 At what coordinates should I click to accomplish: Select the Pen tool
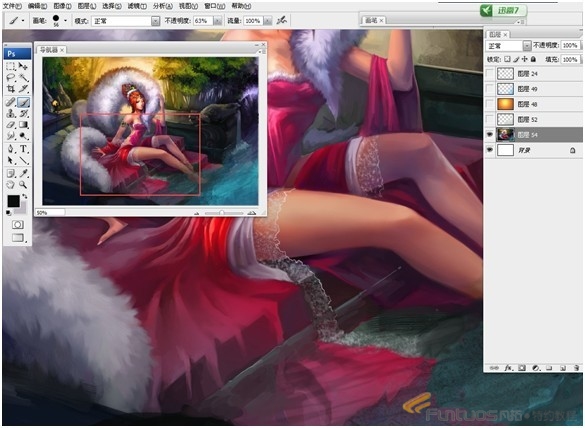click(11, 149)
